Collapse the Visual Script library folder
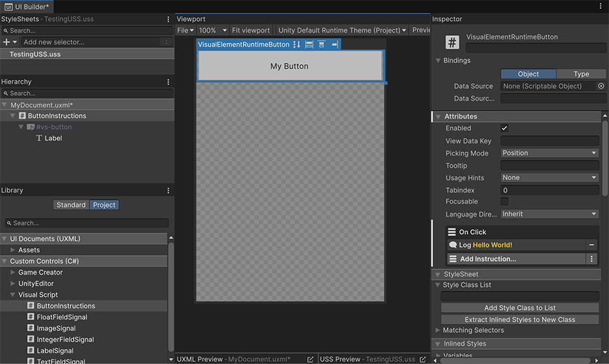 coord(12,295)
